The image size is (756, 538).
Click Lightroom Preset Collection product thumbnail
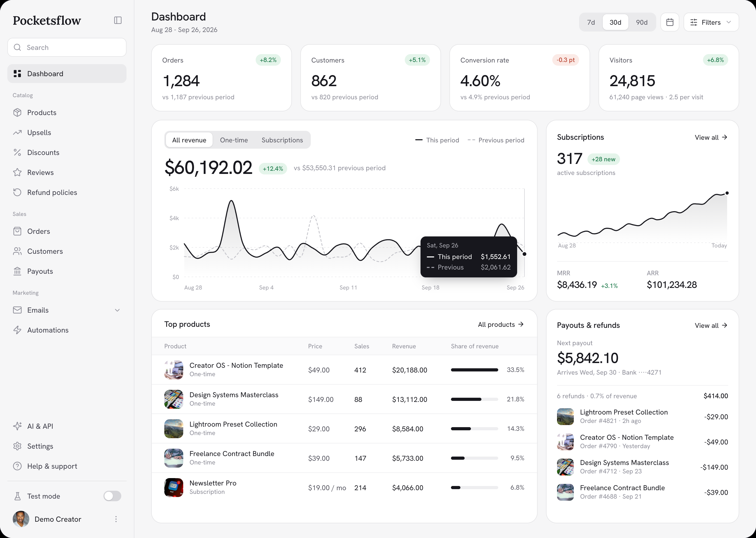pyautogui.click(x=174, y=429)
